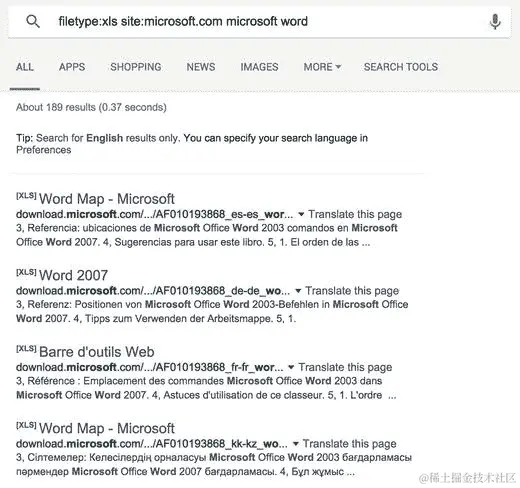Expand the MORE dropdown menu
The height and width of the screenshot is (488, 520).
coord(322,67)
